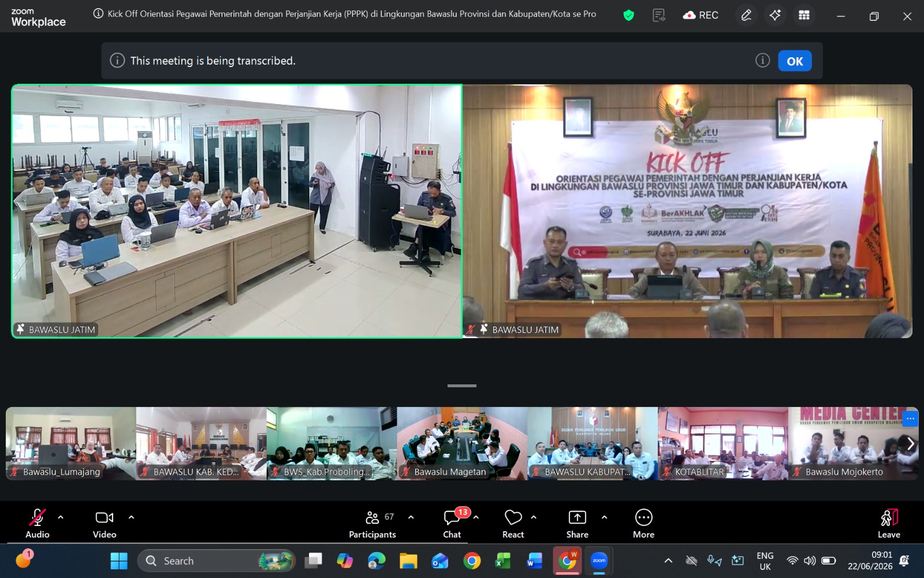Image resolution: width=924 pixels, height=578 pixels.
Task: Select the left BAWASLU JATIM classroom video
Action: [237, 211]
